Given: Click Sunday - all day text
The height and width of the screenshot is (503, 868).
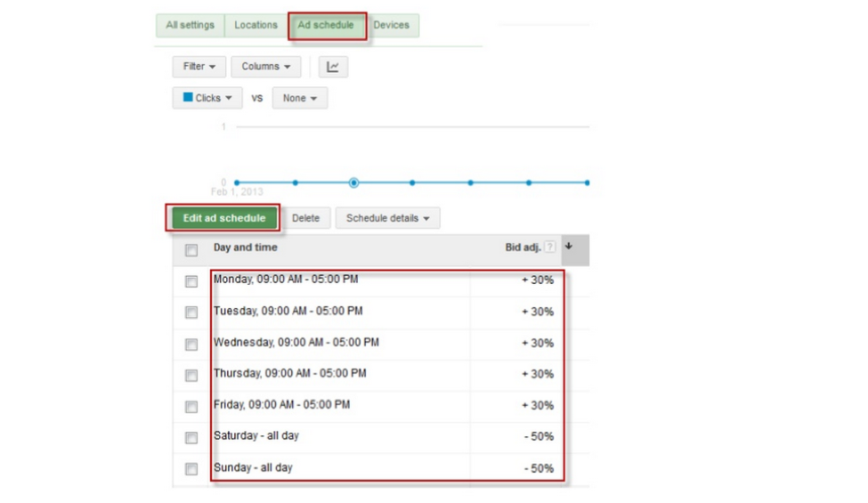Looking at the screenshot, I should pyautogui.click(x=253, y=467).
